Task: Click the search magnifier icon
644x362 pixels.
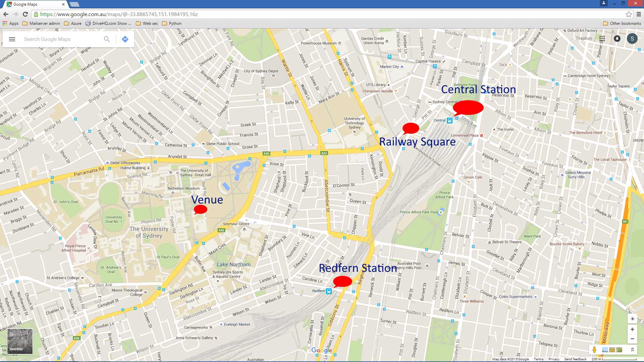Action: [107, 39]
